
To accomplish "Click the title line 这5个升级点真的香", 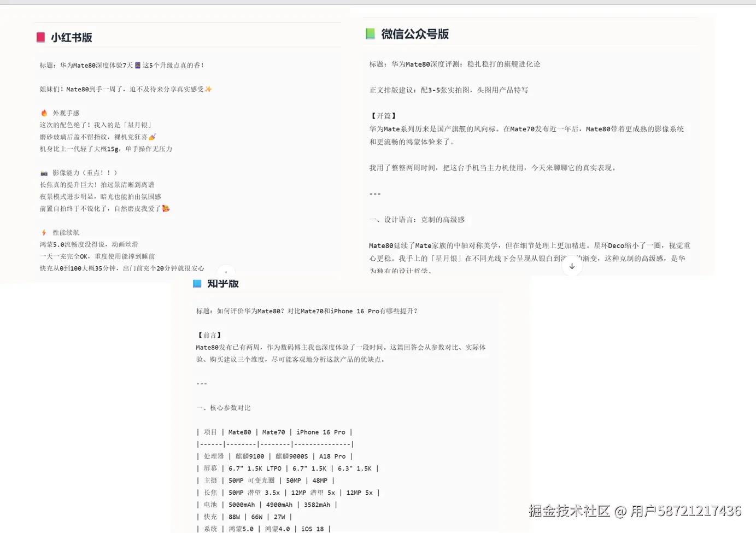I will [122, 65].
